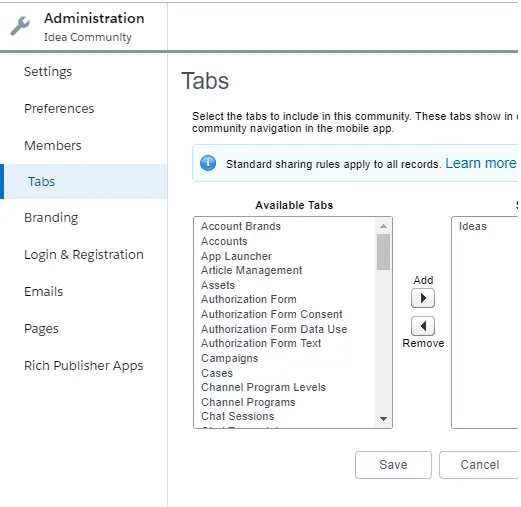Image resolution: width=521 pixels, height=507 pixels.
Task: Click the Add right-arrow button
Action: pyautogui.click(x=423, y=298)
